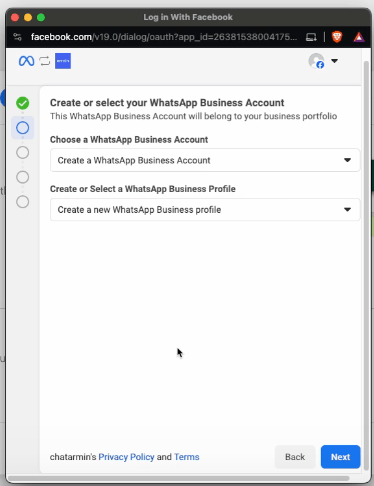The height and width of the screenshot is (486, 374).
Task: Click the facebook.com URL address field
Action: point(164,37)
